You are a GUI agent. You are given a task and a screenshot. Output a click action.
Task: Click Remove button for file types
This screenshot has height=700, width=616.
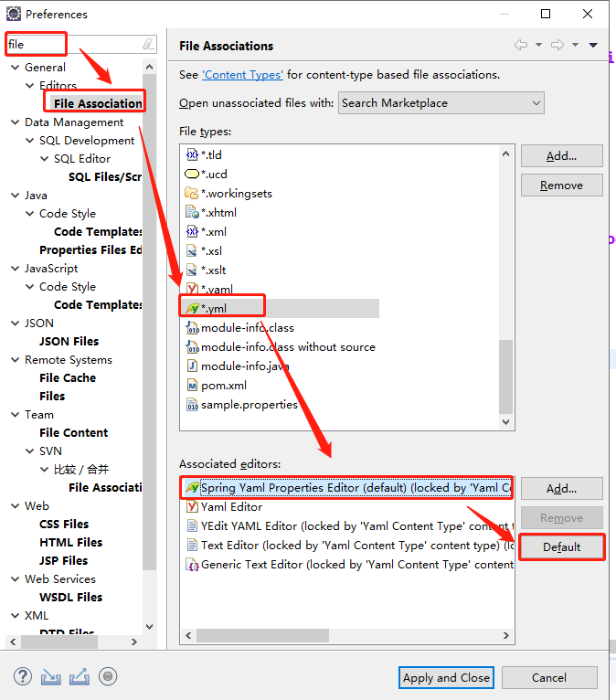tap(561, 185)
